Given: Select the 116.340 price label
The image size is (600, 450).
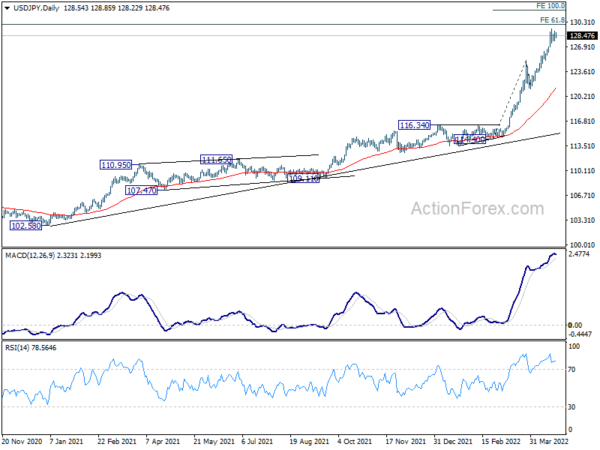Looking at the screenshot, I should coord(414,125).
